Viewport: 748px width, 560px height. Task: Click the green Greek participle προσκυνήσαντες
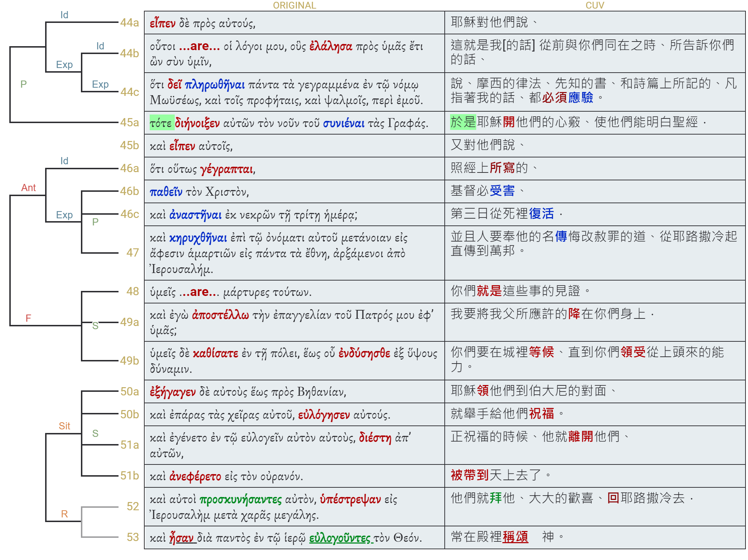[x=241, y=499]
